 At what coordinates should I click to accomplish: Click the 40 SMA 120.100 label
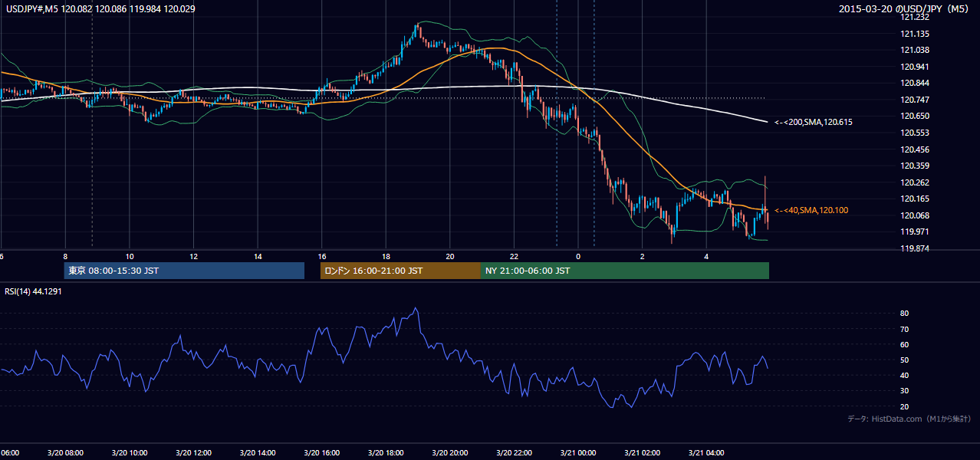811,210
